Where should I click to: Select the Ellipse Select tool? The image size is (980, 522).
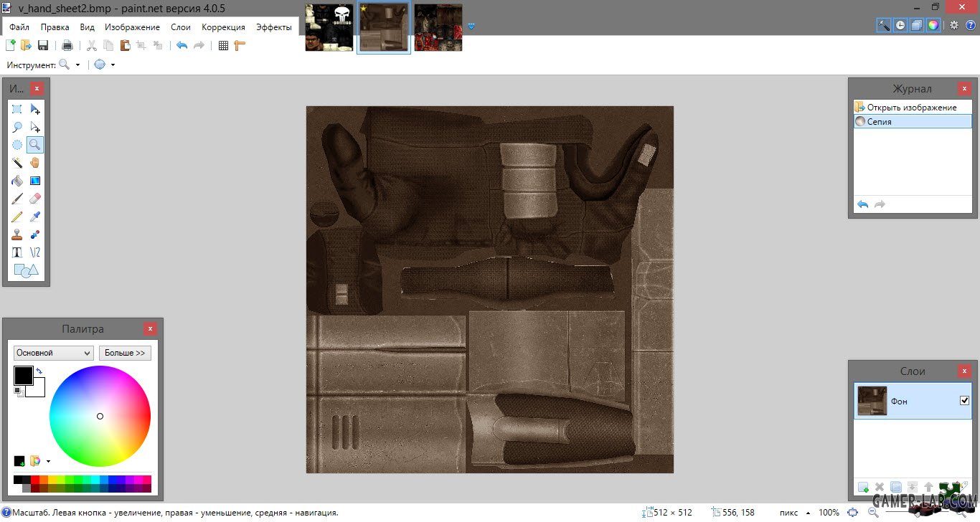[x=17, y=145]
